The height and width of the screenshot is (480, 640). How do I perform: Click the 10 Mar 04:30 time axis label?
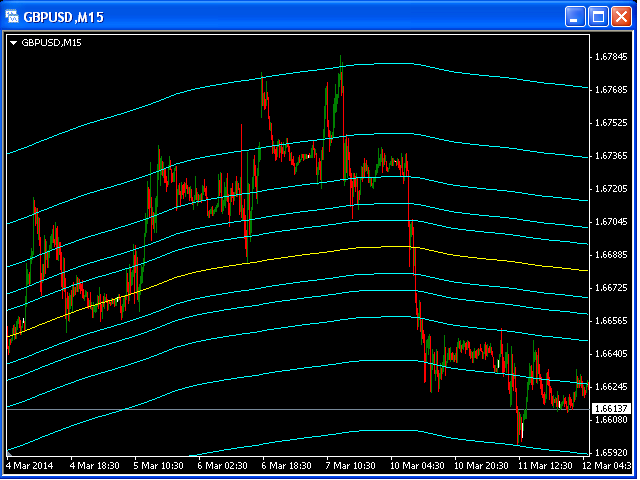418,466
